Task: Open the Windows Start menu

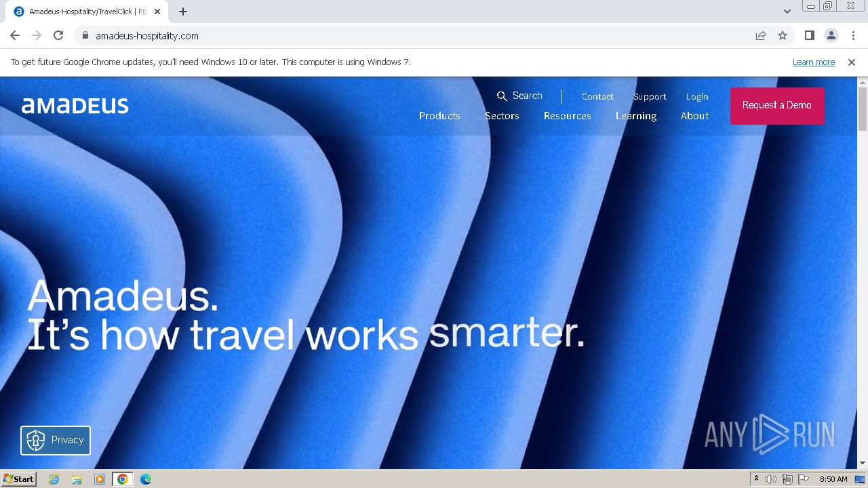Action: click(18, 479)
